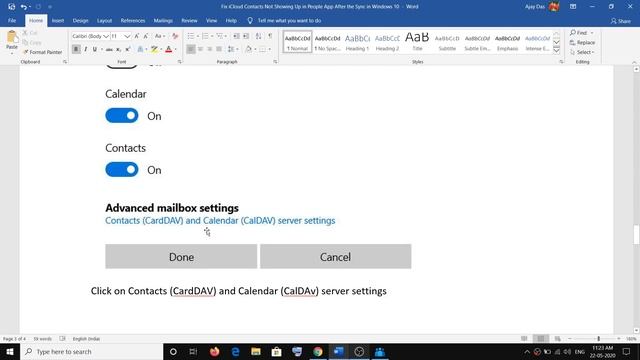Open the File tab

tap(12, 20)
